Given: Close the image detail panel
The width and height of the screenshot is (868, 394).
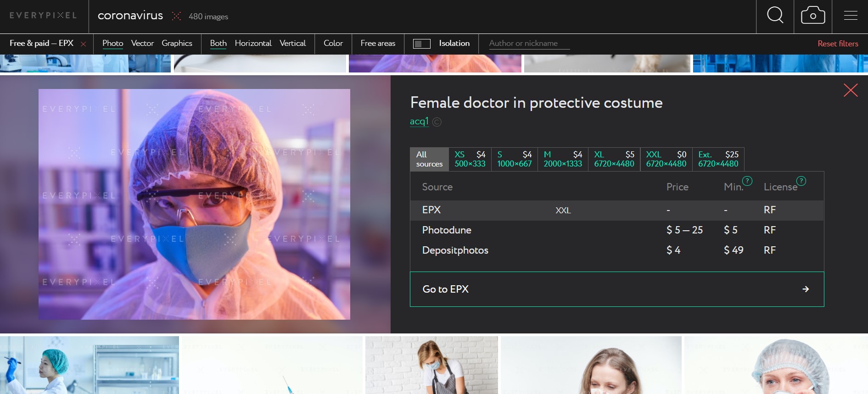Looking at the screenshot, I should coord(850,90).
